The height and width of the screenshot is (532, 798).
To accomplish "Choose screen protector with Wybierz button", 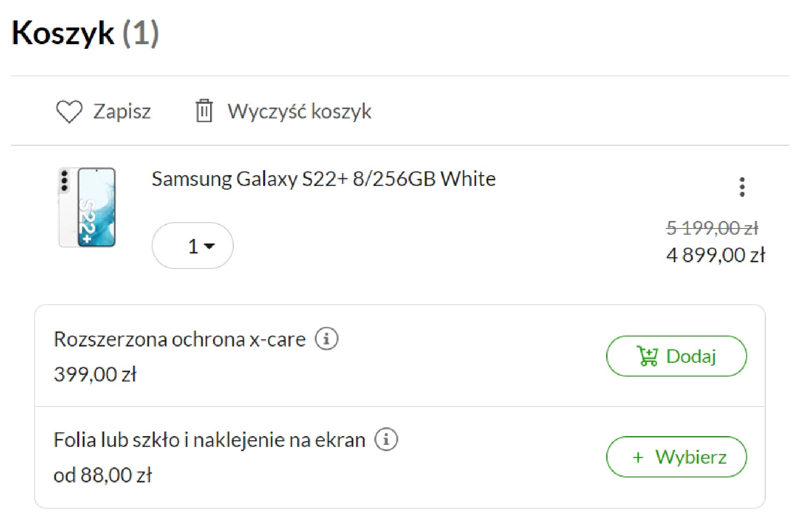I will [x=676, y=457].
